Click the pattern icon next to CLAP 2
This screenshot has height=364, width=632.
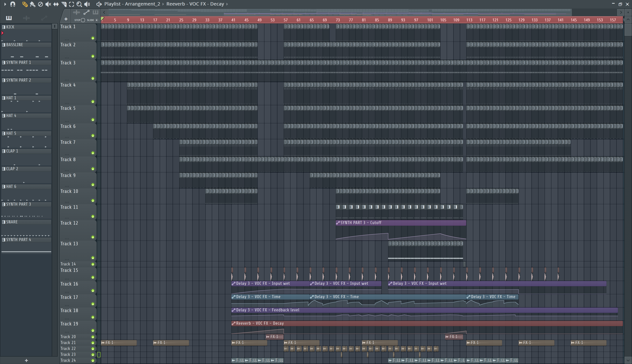tap(4, 169)
